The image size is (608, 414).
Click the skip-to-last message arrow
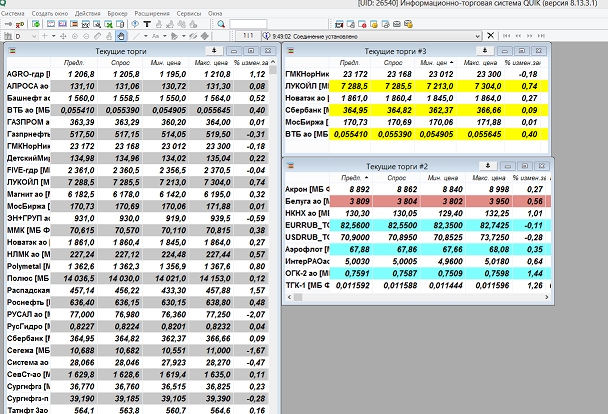click(x=541, y=36)
